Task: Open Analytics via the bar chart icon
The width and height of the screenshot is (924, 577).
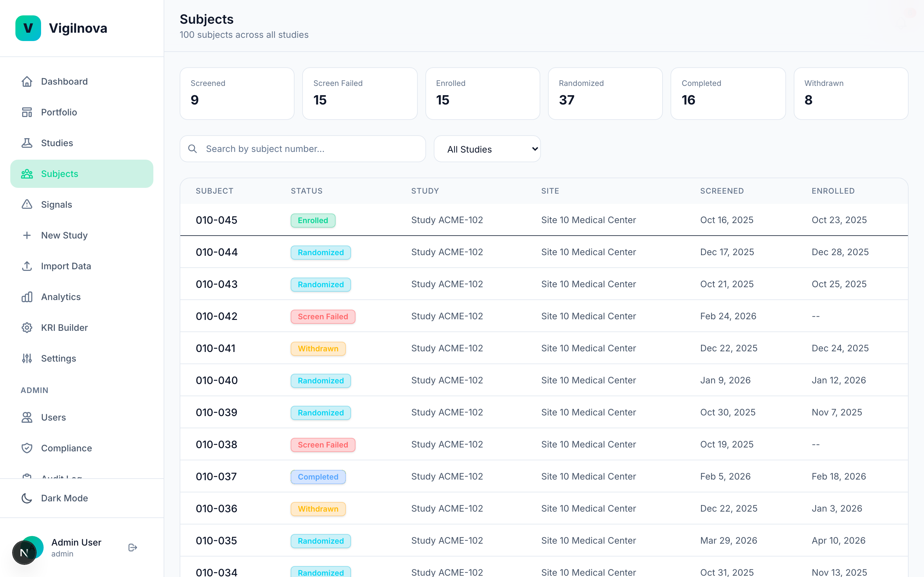Action: pos(27,297)
